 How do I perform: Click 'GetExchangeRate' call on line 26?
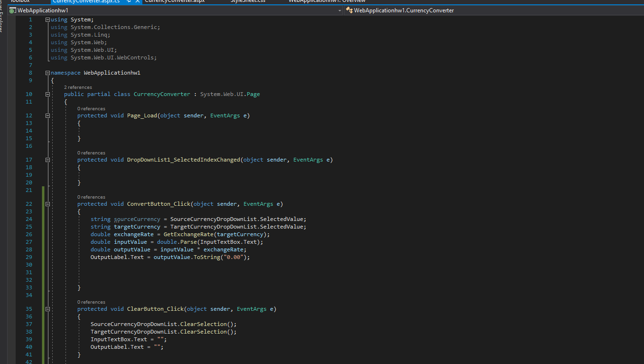pos(188,234)
